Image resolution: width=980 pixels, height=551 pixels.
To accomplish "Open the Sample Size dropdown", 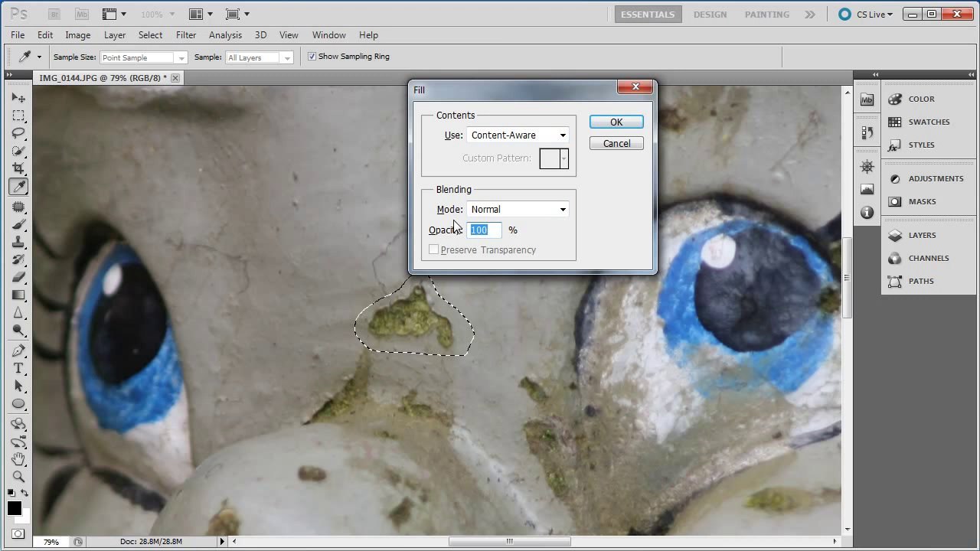I will (x=143, y=57).
